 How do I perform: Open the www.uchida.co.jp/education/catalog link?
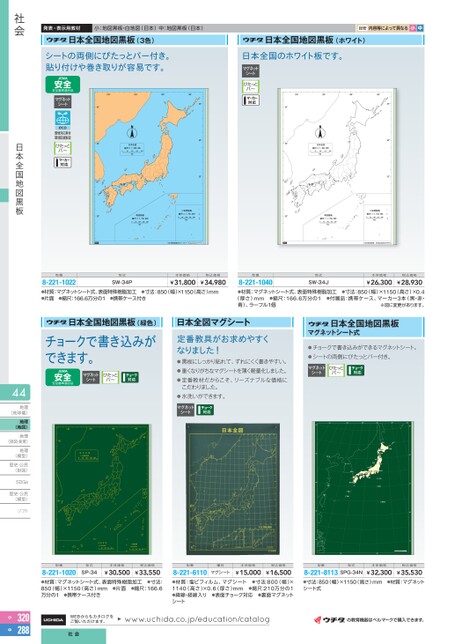click(x=197, y=619)
